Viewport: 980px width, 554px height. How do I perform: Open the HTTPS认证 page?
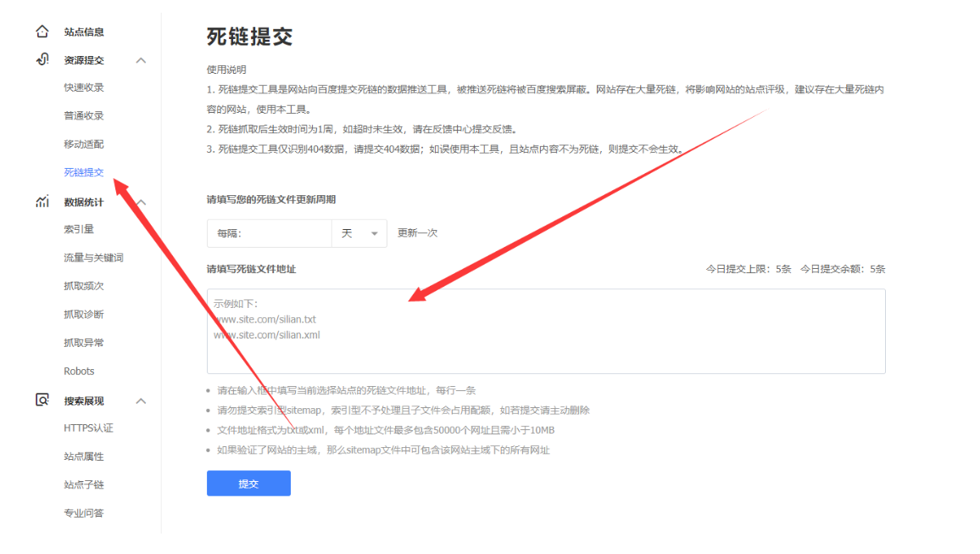[88, 428]
